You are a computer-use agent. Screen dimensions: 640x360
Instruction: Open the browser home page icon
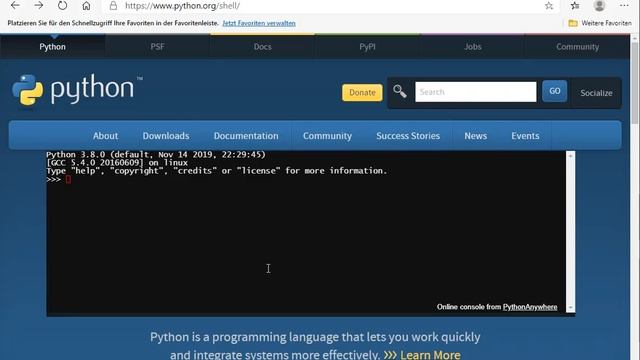pos(86,6)
